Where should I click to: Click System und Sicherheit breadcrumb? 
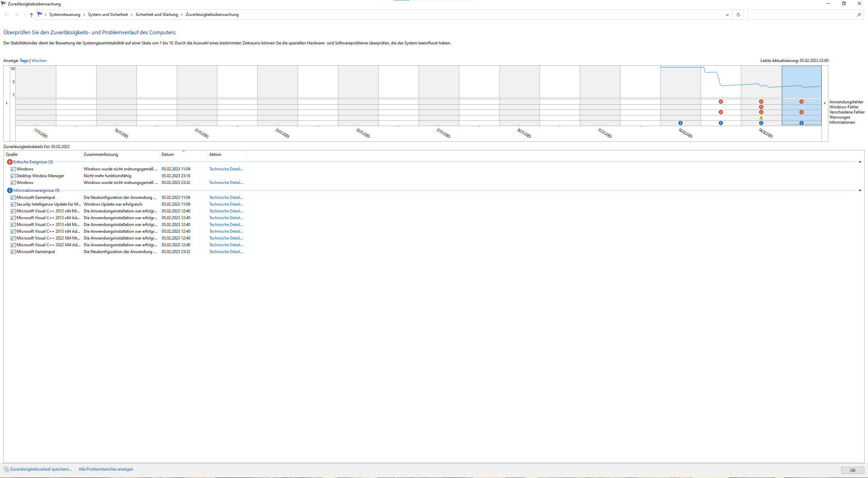pos(108,15)
